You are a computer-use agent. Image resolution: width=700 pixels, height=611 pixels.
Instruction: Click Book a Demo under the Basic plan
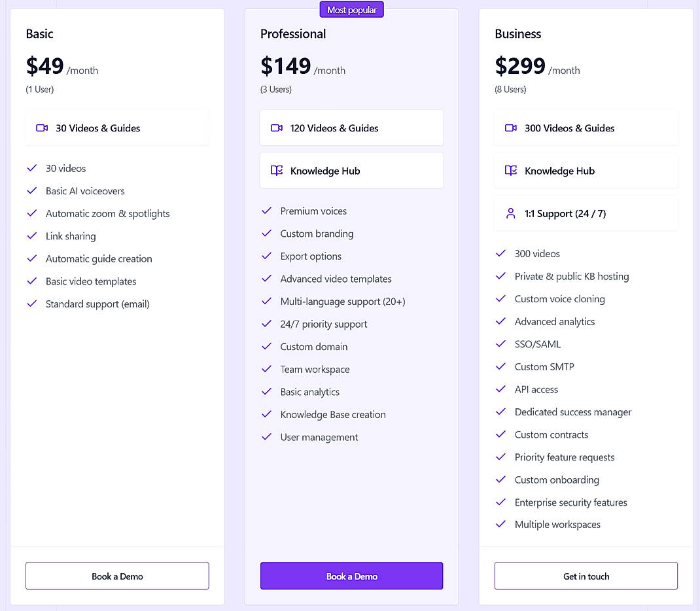click(116, 576)
